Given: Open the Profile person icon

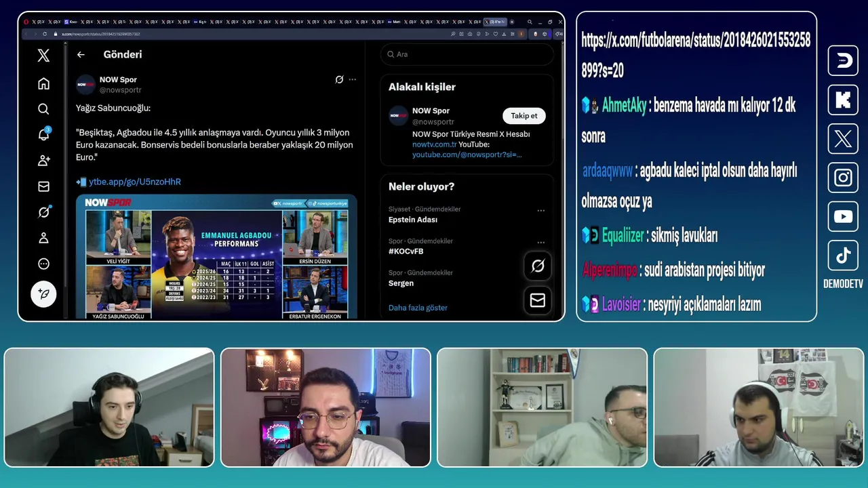Looking at the screenshot, I should click(x=43, y=238).
